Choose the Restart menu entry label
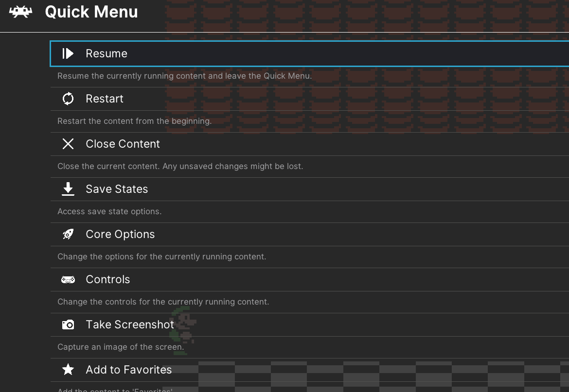The height and width of the screenshot is (392, 569). point(105,99)
